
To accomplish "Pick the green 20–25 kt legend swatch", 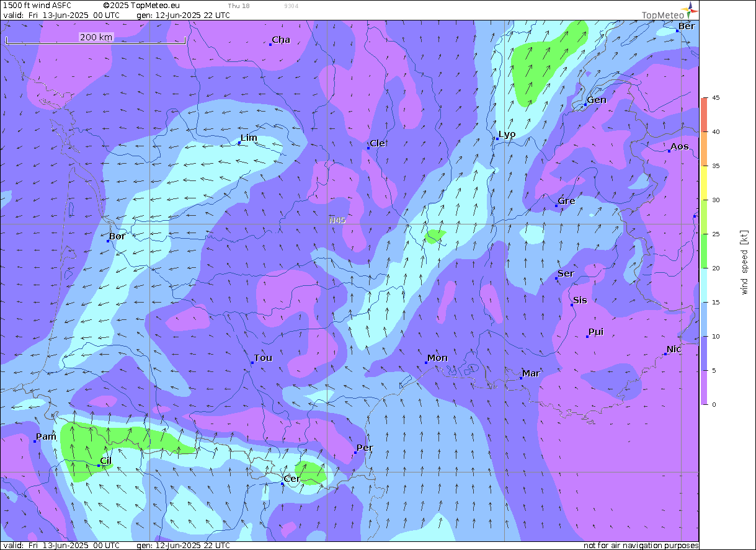I will (x=705, y=251).
